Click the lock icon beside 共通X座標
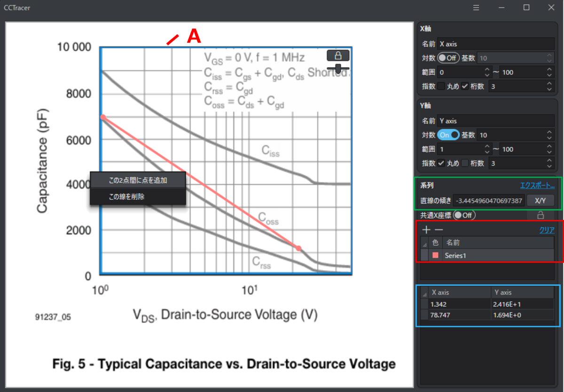Image resolution: width=564 pixels, height=392 pixels. (540, 215)
